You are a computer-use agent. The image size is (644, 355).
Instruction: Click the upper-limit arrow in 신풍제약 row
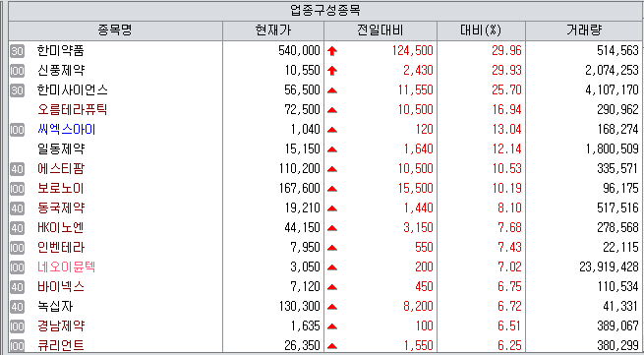pos(332,71)
